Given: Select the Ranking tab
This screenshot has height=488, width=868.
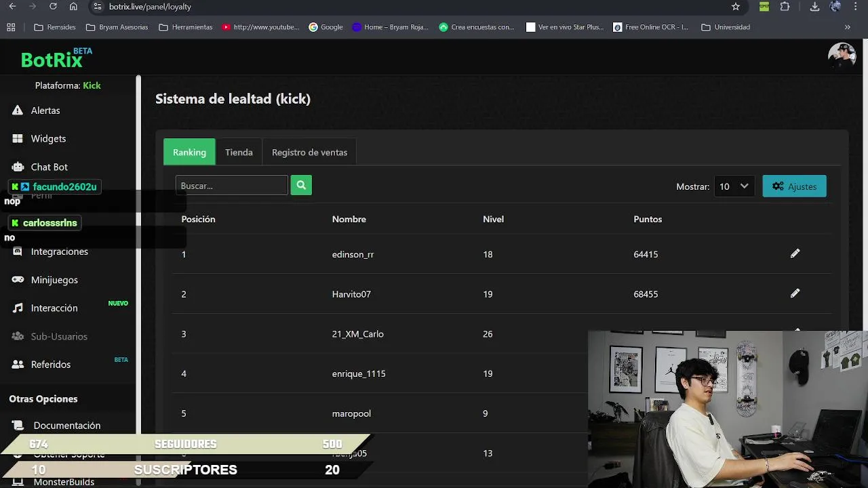Looking at the screenshot, I should click(189, 152).
